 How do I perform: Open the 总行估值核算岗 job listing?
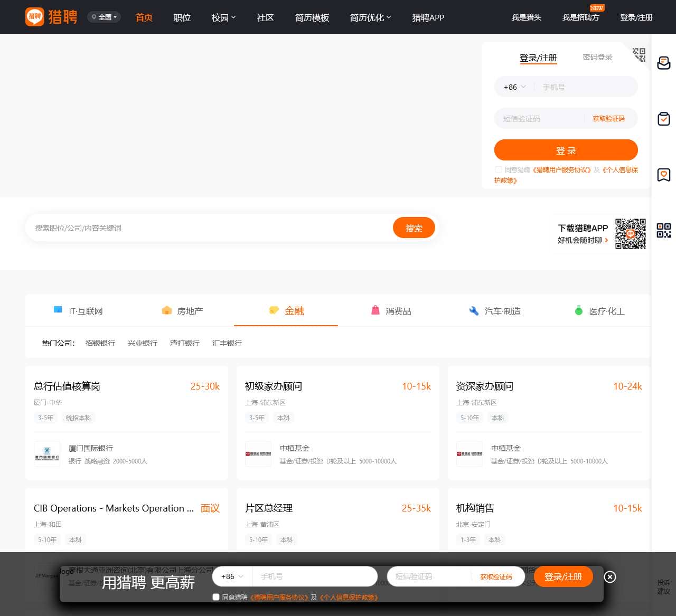click(x=67, y=386)
